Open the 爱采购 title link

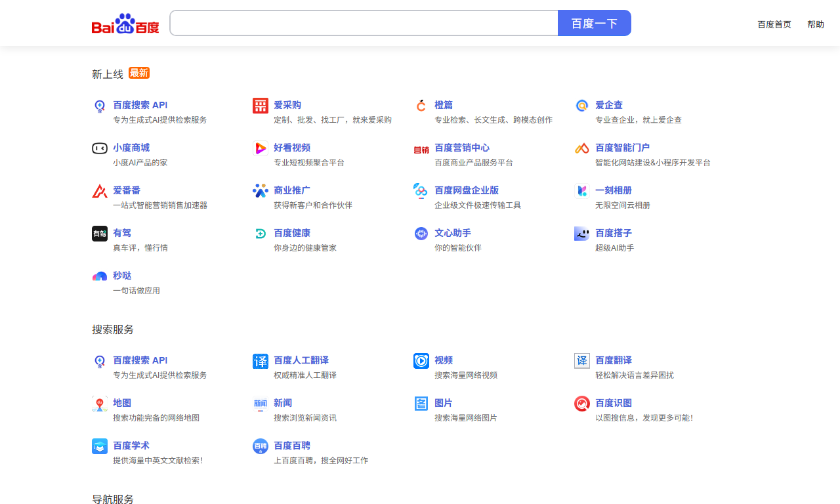point(287,105)
